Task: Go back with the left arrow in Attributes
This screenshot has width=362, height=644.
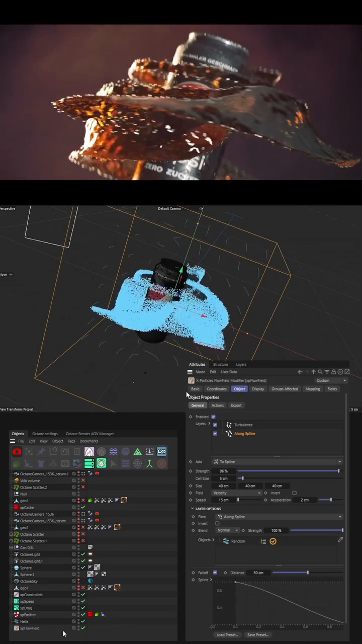Action: pos(300,372)
